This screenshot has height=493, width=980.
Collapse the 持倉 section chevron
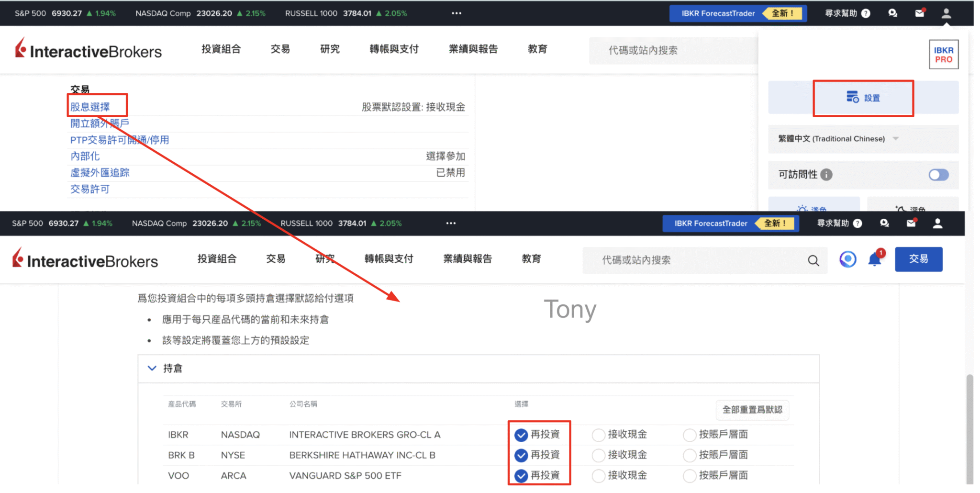tap(152, 368)
